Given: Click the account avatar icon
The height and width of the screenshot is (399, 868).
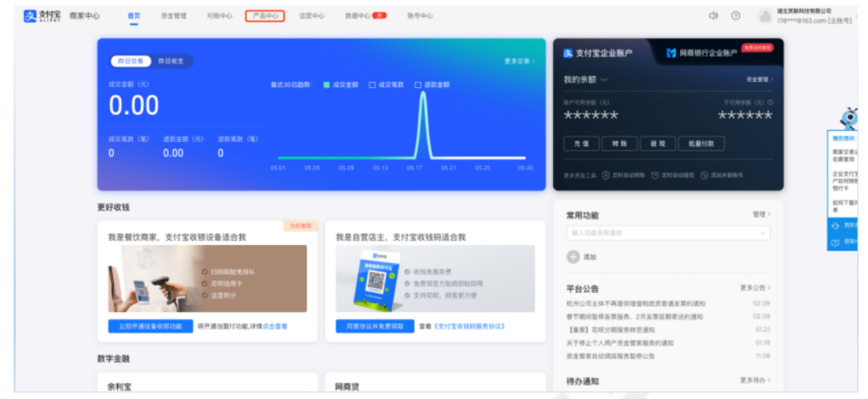Looking at the screenshot, I should click(x=765, y=16).
